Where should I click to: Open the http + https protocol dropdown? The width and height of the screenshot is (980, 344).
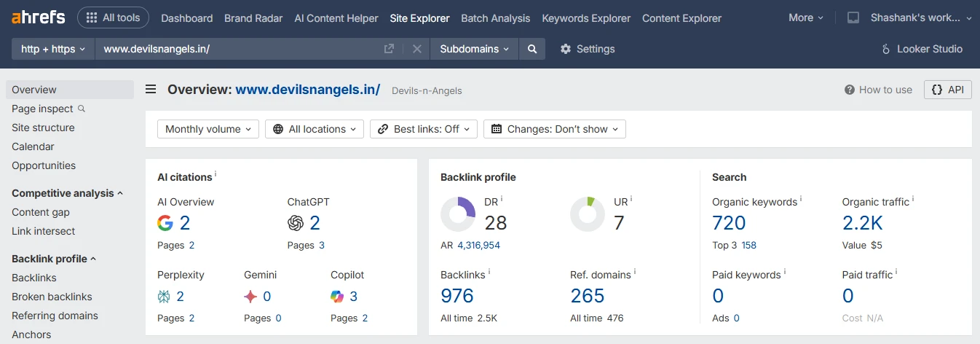pyautogui.click(x=53, y=49)
